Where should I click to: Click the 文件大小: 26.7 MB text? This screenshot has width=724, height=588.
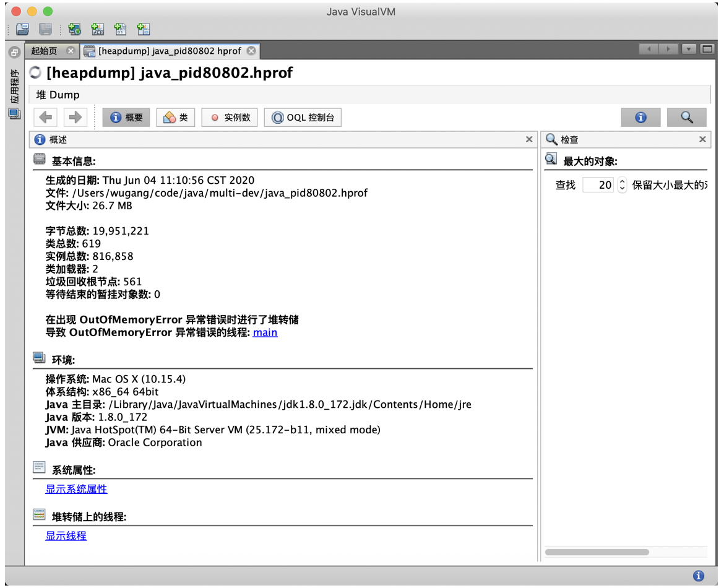click(x=88, y=205)
